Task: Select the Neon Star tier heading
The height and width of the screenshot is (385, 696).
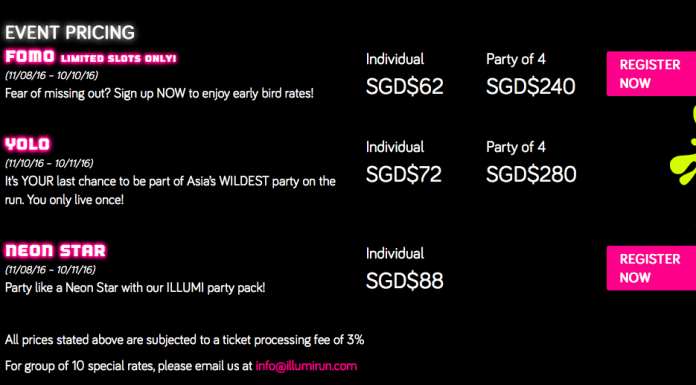Action: coord(55,250)
